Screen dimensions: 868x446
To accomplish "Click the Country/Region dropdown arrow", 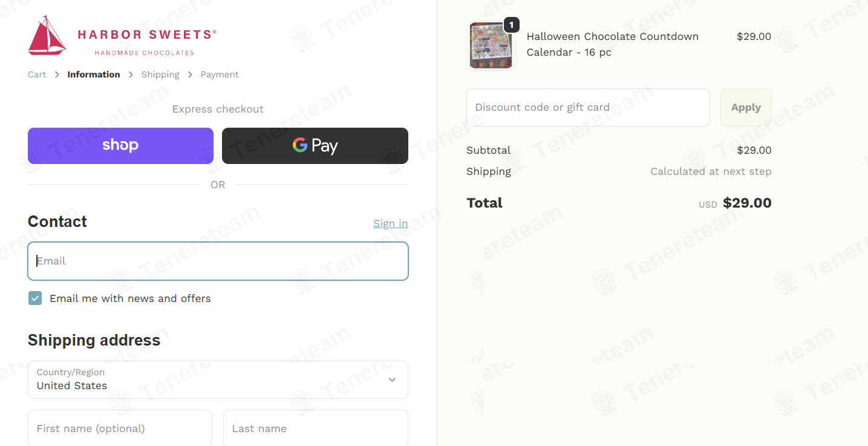I will pos(392,380).
